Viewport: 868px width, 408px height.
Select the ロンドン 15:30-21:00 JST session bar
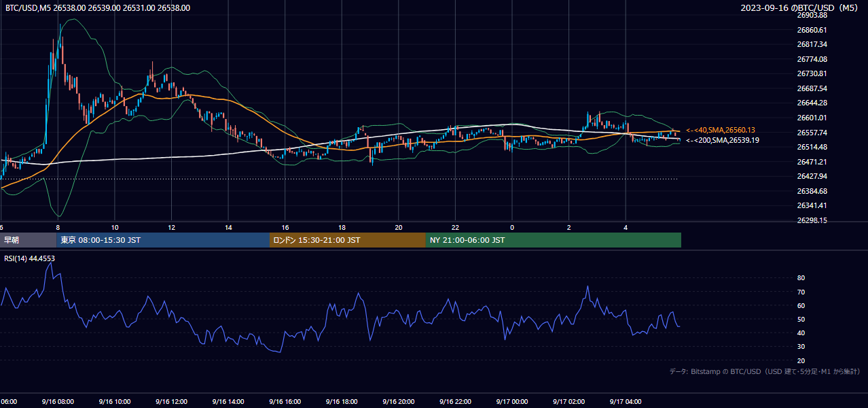[348, 240]
